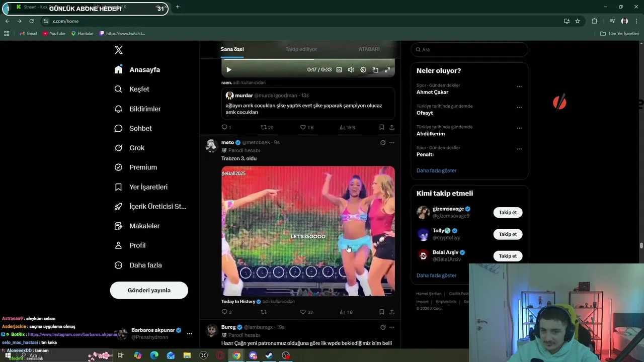Bookmark this page with the star icon

point(578,21)
